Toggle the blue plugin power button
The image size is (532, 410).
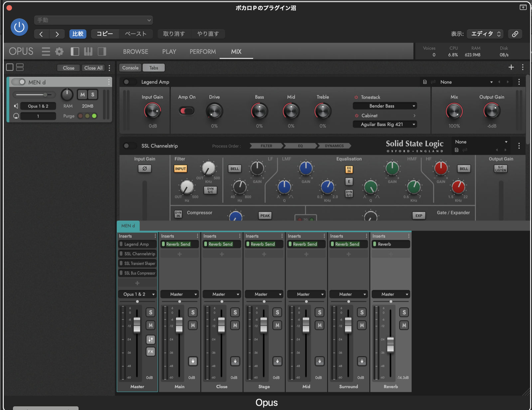click(19, 27)
